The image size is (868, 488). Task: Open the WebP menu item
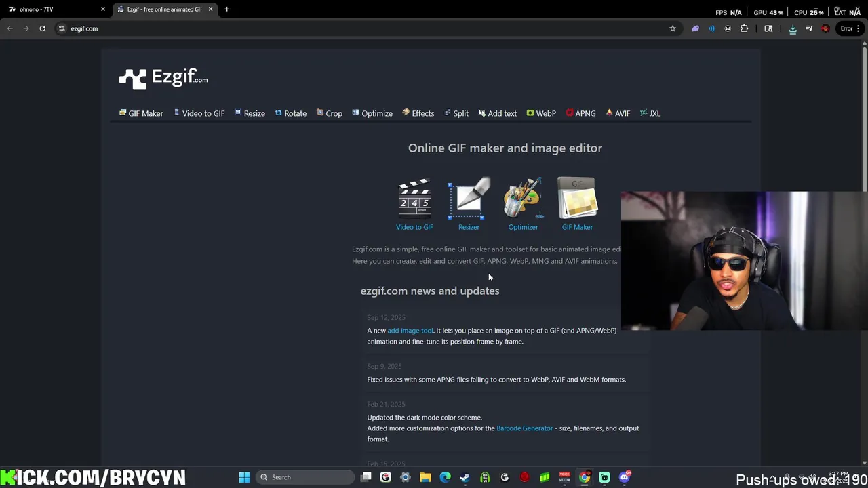[x=541, y=113]
